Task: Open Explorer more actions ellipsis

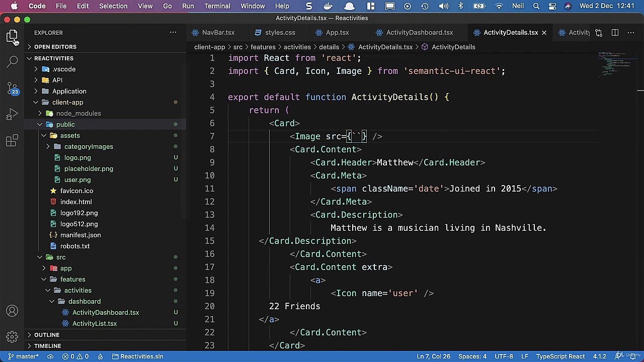Action: (x=173, y=33)
